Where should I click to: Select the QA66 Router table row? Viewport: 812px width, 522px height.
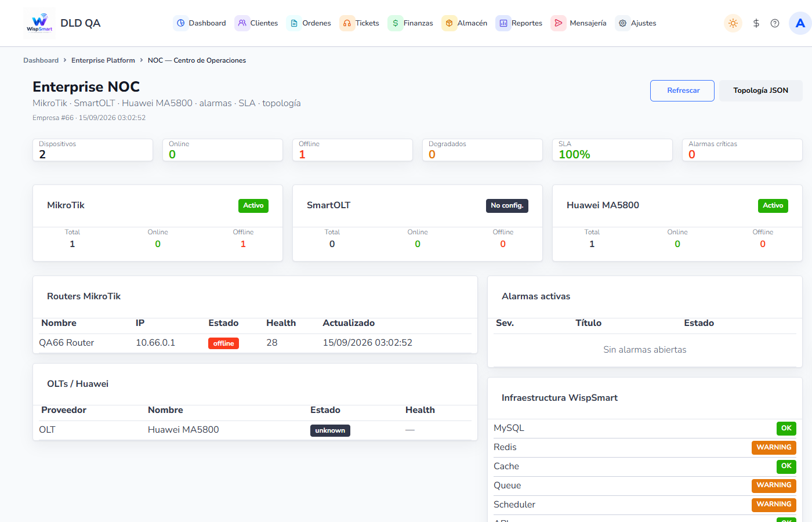[x=255, y=343]
